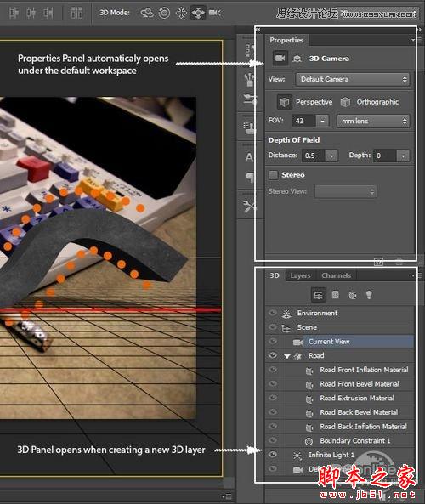The image size is (425, 504).
Task: Click the Distribute Horizontal Centers icon
Action: (31, 13)
